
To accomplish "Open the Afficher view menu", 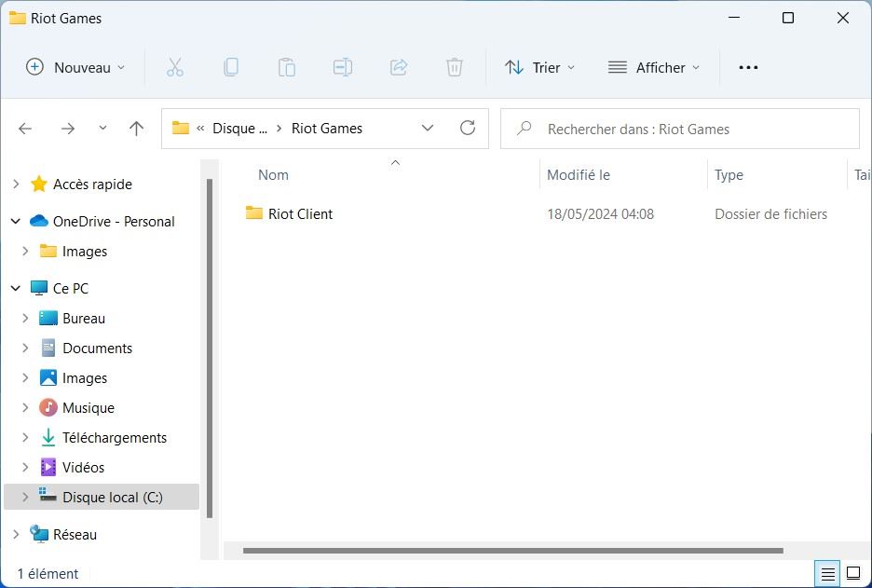I will coord(653,67).
